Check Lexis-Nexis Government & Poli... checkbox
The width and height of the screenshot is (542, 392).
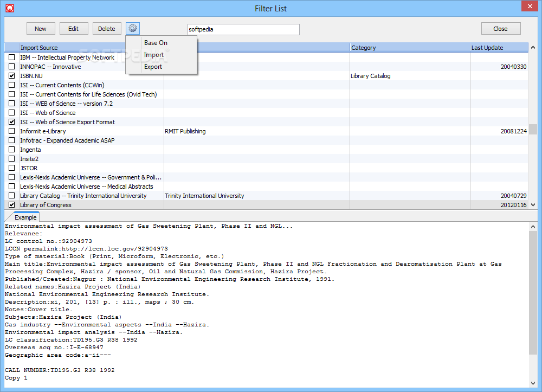pos(12,177)
